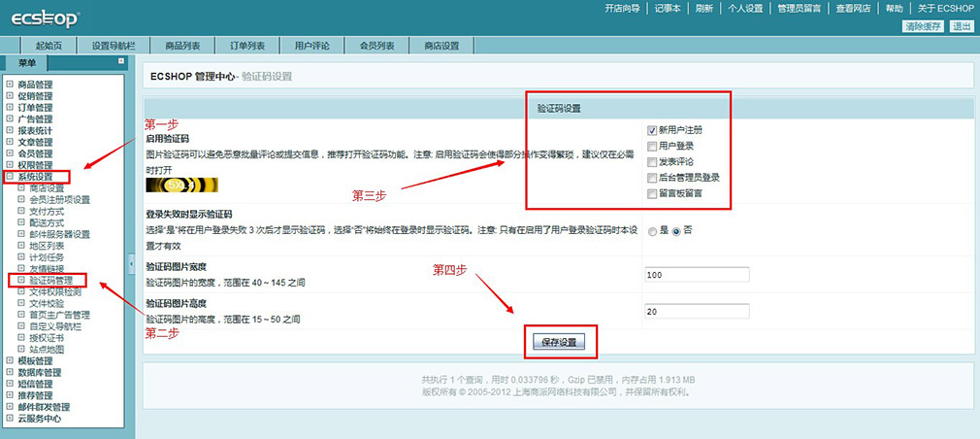Click the 清除缓存 button
Image resolution: width=980 pixels, height=439 pixels.
(x=923, y=26)
